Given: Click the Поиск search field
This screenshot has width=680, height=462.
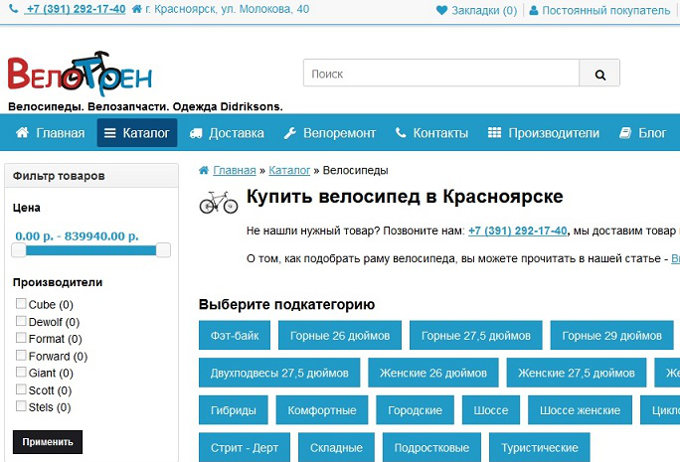Looking at the screenshot, I should 441,74.
